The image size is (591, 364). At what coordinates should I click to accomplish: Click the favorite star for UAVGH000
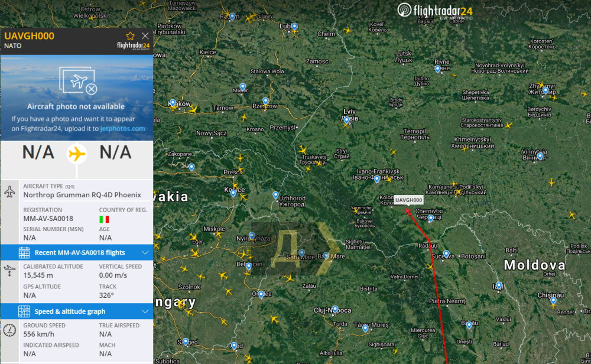[x=131, y=36]
